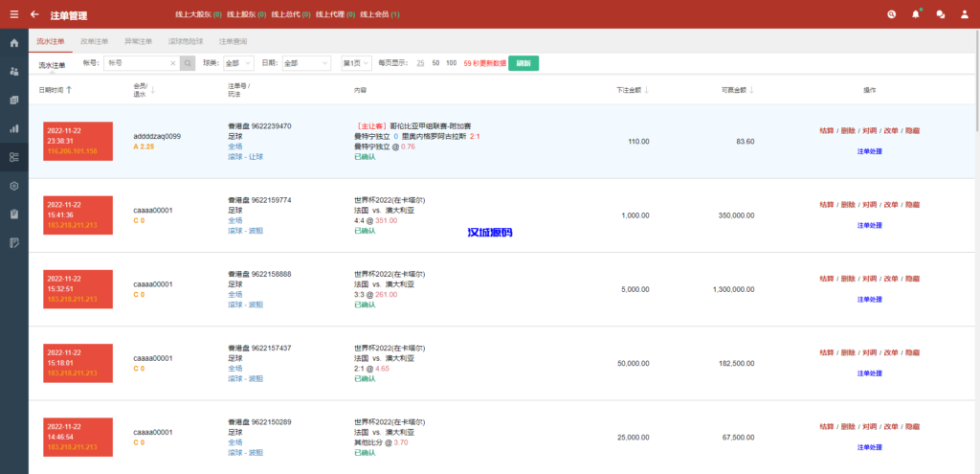
Task: Click IP 183.218.211.213 in the 15:41:36 row
Action: click(x=72, y=225)
